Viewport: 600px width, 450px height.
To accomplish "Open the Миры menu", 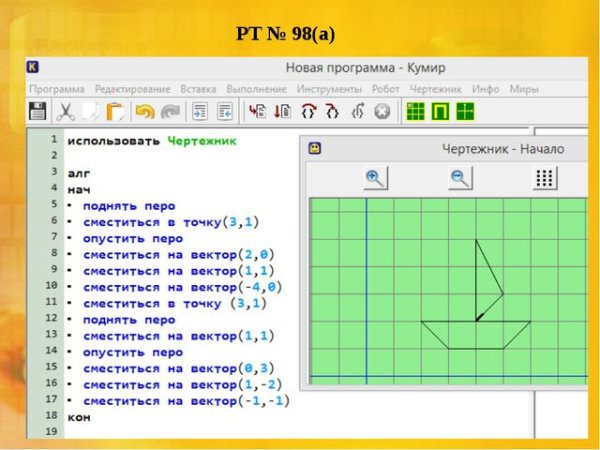I will (x=524, y=88).
